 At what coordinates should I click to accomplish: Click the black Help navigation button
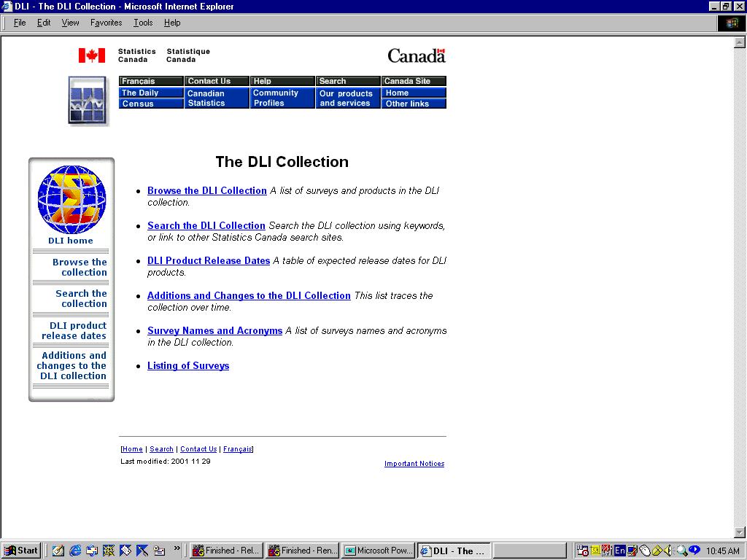(282, 81)
